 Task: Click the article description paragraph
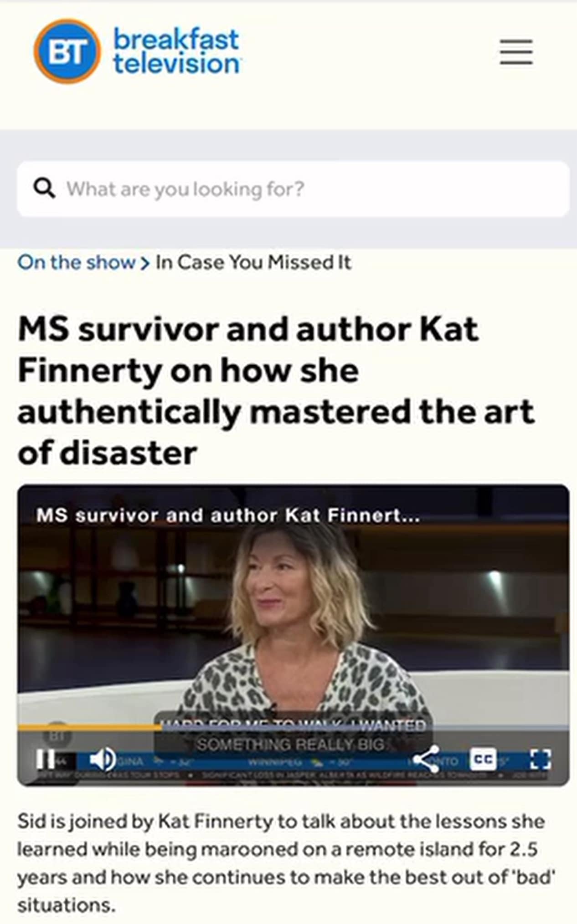tap(286, 863)
